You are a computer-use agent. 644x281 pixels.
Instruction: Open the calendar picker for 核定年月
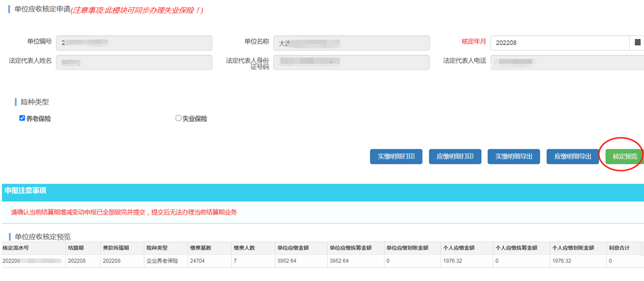tap(634, 43)
